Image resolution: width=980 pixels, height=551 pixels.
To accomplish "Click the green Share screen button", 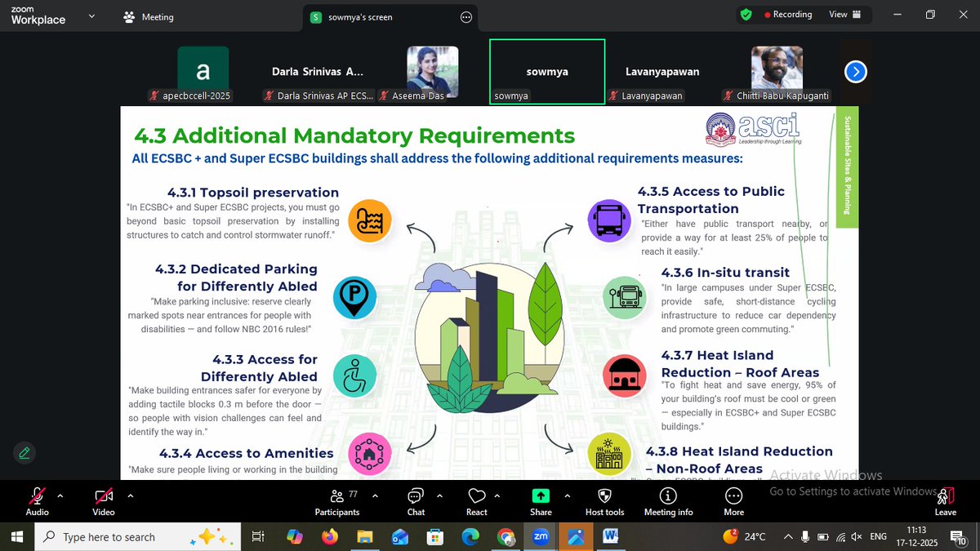I will point(541,501).
